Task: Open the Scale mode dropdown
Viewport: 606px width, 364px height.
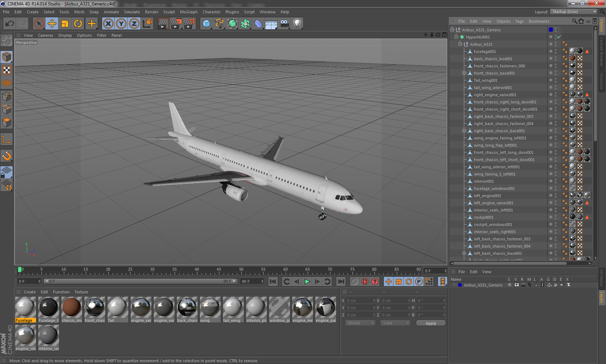Action: (396, 323)
